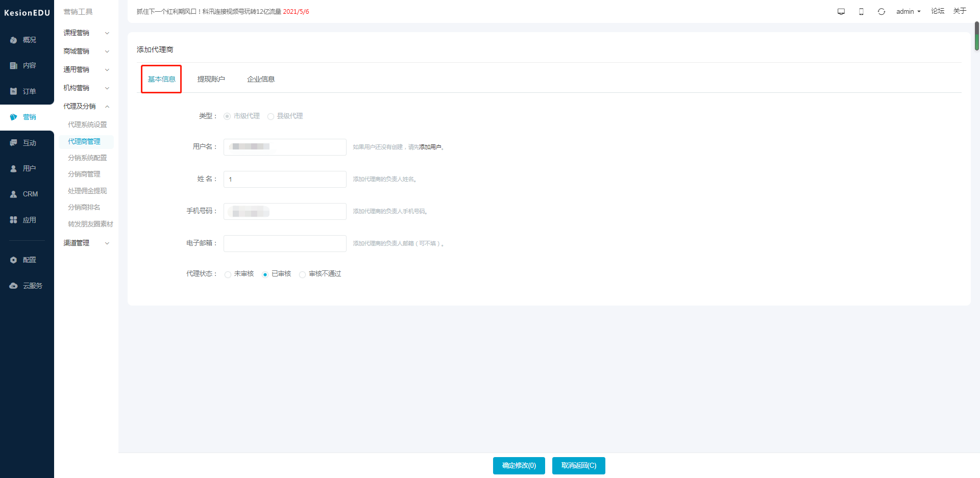The width and height of the screenshot is (980, 478).
Task: Click the 姓名 input field
Action: pos(285,179)
